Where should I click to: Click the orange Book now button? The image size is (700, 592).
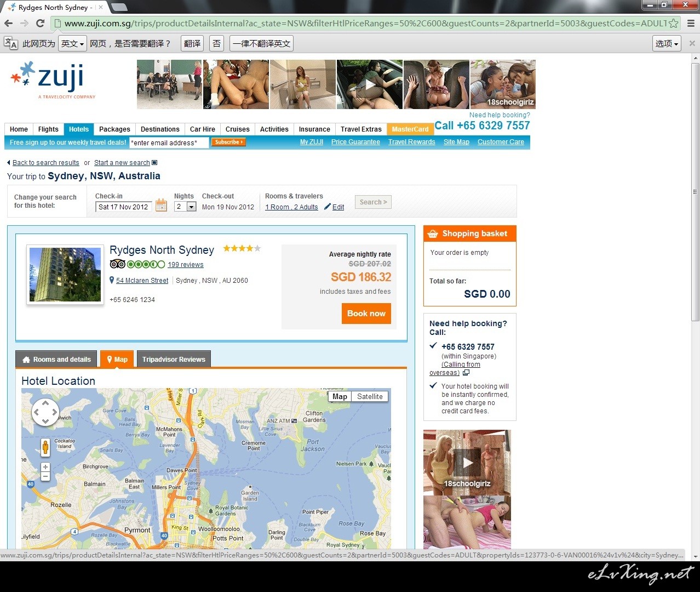click(x=366, y=314)
